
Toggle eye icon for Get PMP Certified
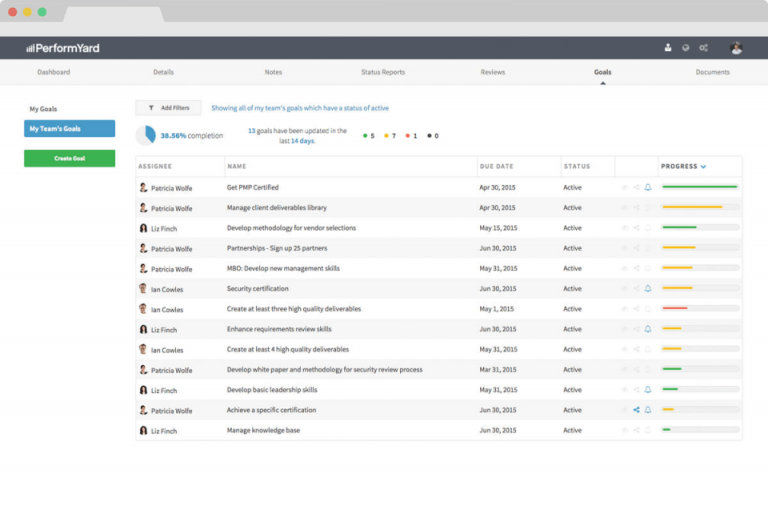pyautogui.click(x=625, y=187)
